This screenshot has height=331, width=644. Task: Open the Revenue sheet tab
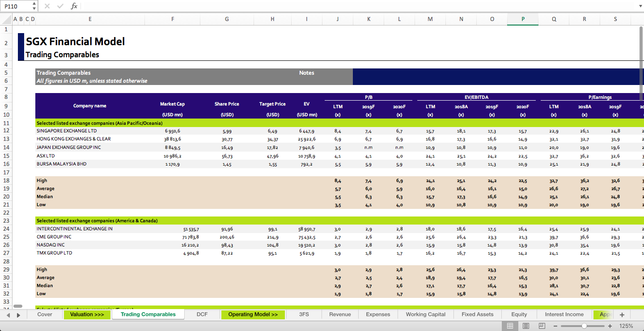(x=340, y=314)
